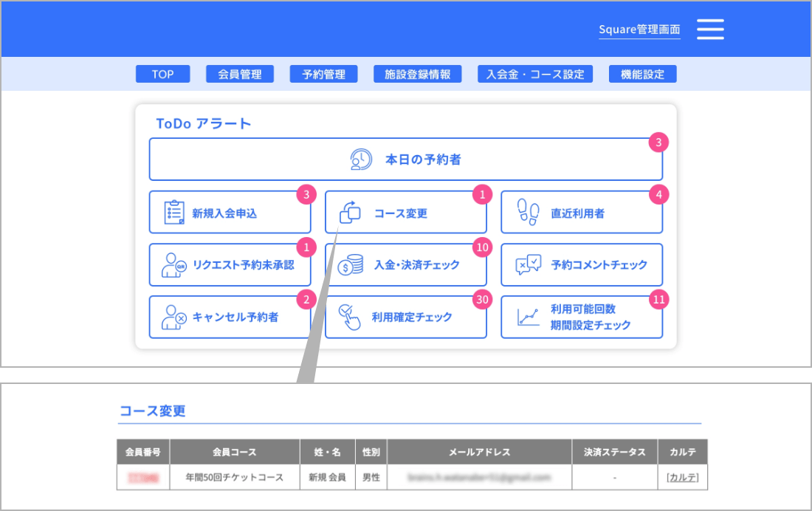Viewport: 812px width, 511px height.
Task: Open the 入会金・コース設定 tab
Action: (535, 74)
